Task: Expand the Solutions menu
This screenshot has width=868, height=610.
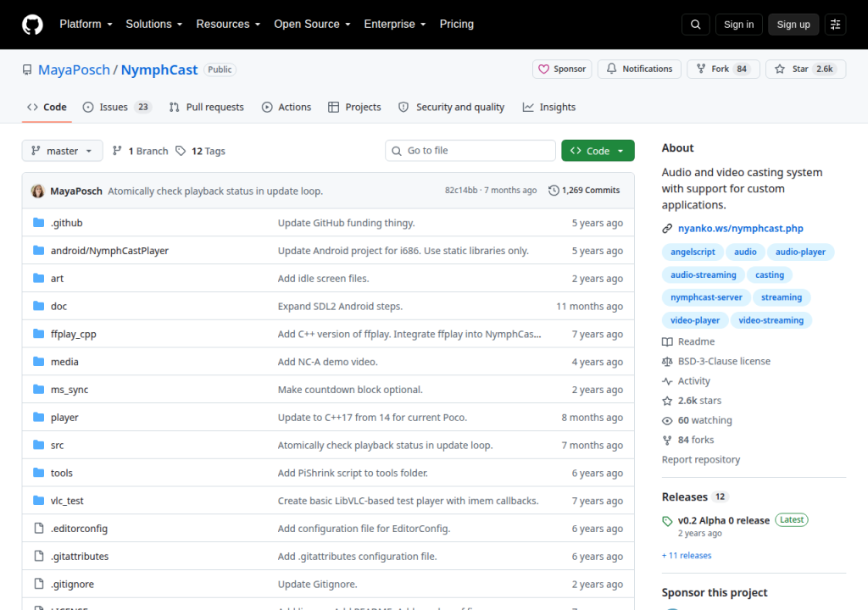Action: point(154,25)
